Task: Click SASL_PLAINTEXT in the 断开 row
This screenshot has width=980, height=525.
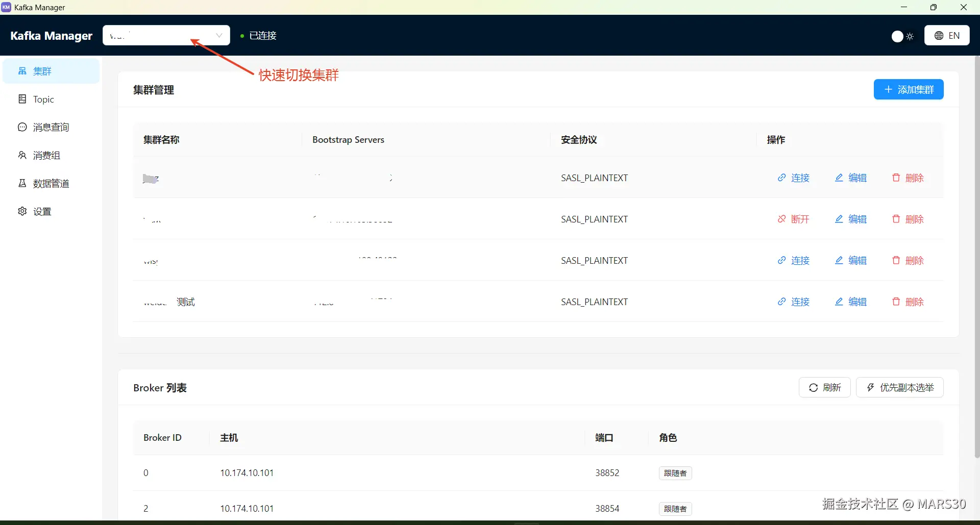Action: click(595, 219)
